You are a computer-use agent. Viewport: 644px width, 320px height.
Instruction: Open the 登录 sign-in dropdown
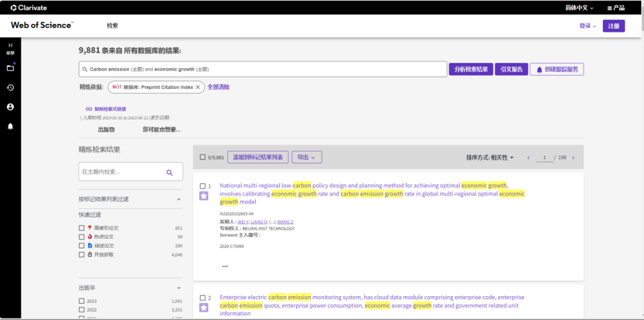pyautogui.click(x=588, y=26)
